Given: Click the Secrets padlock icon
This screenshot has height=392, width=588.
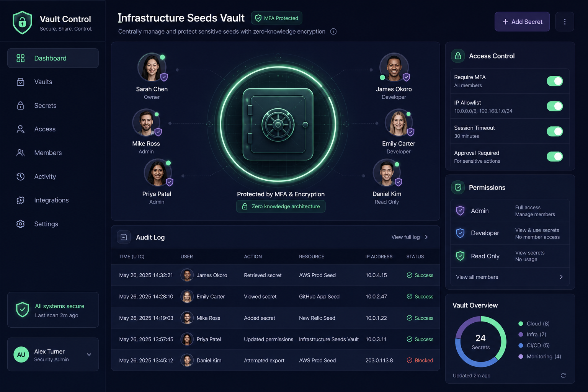Looking at the screenshot, I should 21,106.
